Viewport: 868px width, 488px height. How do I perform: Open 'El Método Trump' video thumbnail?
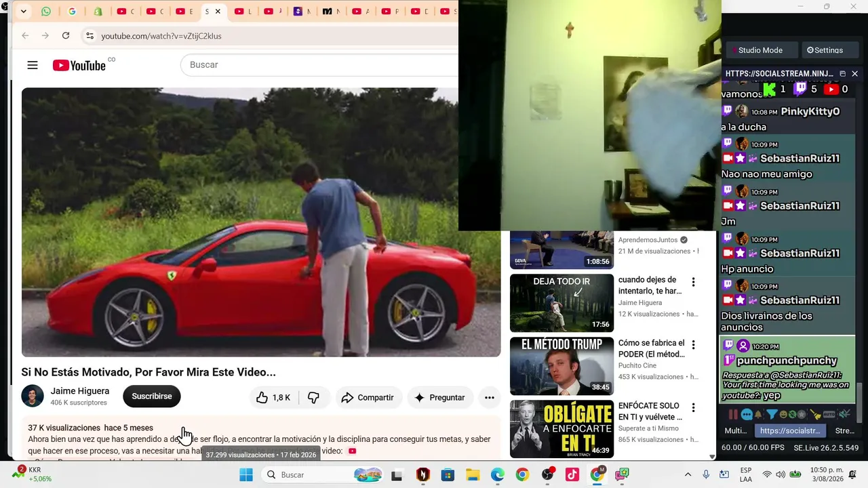click(x=561, y=366)
